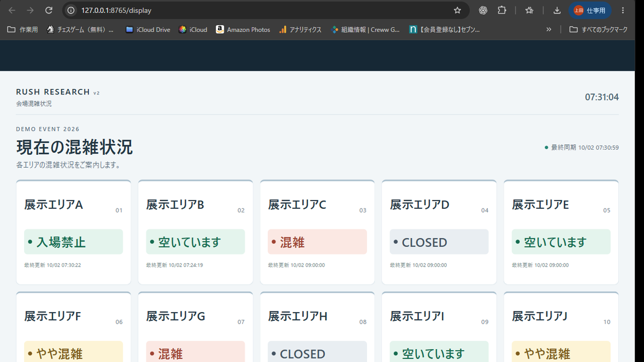Click the 現在の混雑状況 heading
Image resolution: width=644 pixels, height=362 pixels.
74,147
